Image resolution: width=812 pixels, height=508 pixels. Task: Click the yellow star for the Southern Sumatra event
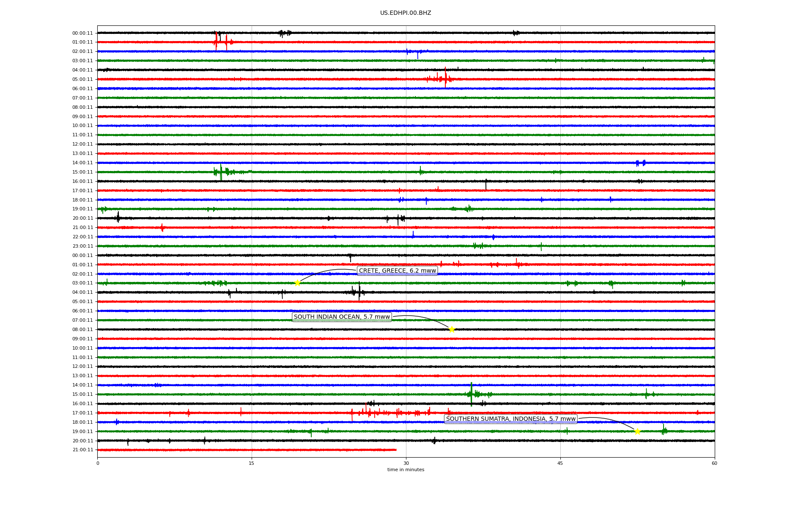[x=637, y=431]
